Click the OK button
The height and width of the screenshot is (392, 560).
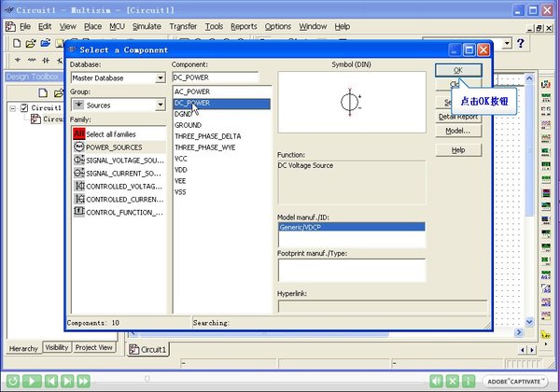458,70
